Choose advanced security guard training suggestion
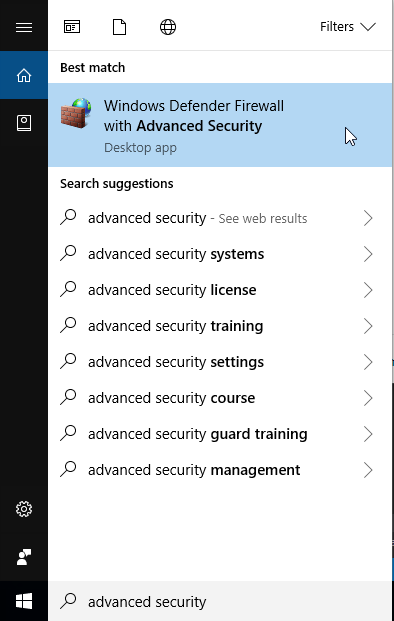The width and height of the screenshot is (394, 621). (x=220, y=434)
